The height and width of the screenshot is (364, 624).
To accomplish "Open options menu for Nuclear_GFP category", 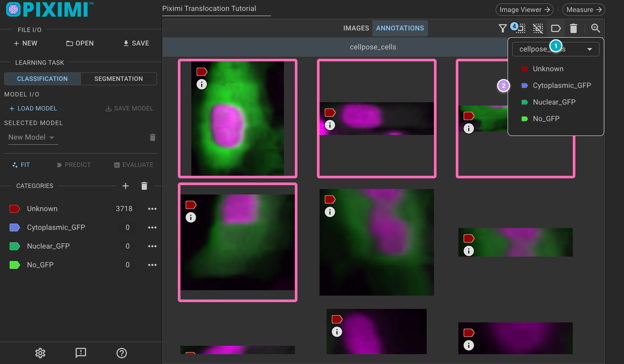I will click(152, 246).
